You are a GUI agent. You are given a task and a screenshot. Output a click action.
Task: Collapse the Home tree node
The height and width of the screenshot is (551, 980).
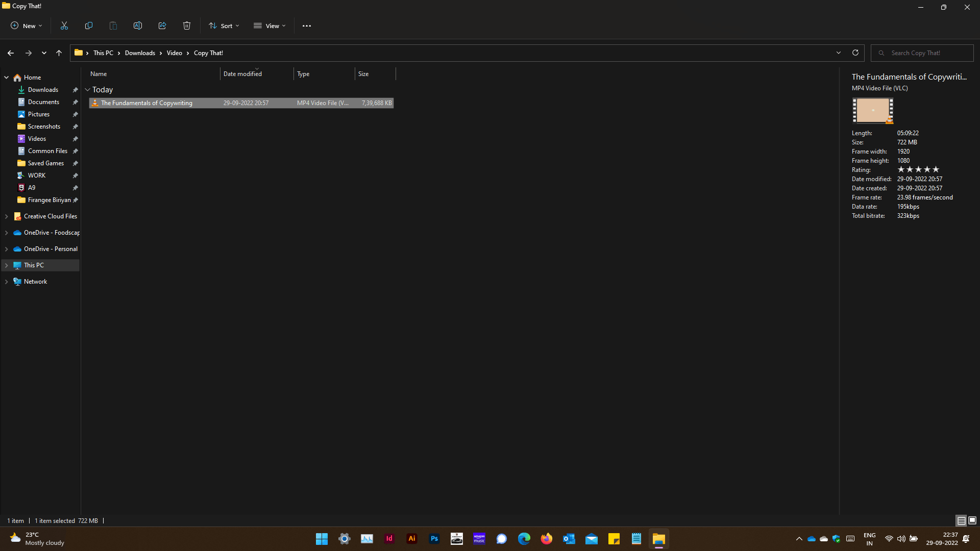pyautogui.click(x=7, y=78)
